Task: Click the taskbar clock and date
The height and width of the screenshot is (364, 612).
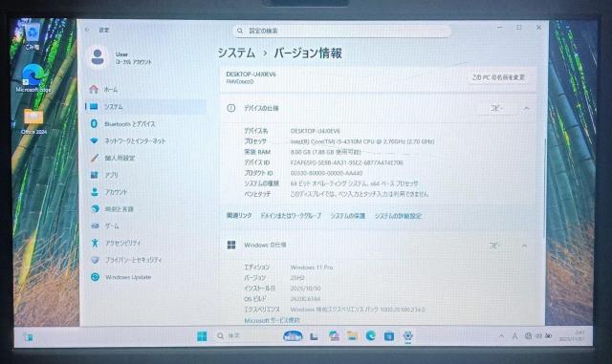Action: [572, 336]
